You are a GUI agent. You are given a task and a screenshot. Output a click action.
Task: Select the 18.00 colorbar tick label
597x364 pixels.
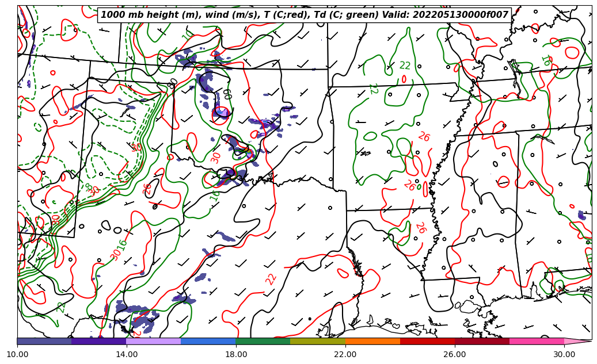pyautogui.click(x=236, y=354)
